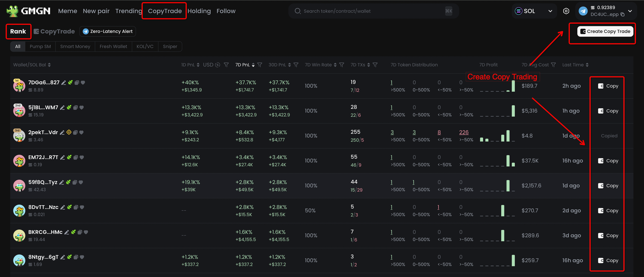The image size is (644, 277).
Task: Click the settings hexagon icon in header
Action: point(566,11)
